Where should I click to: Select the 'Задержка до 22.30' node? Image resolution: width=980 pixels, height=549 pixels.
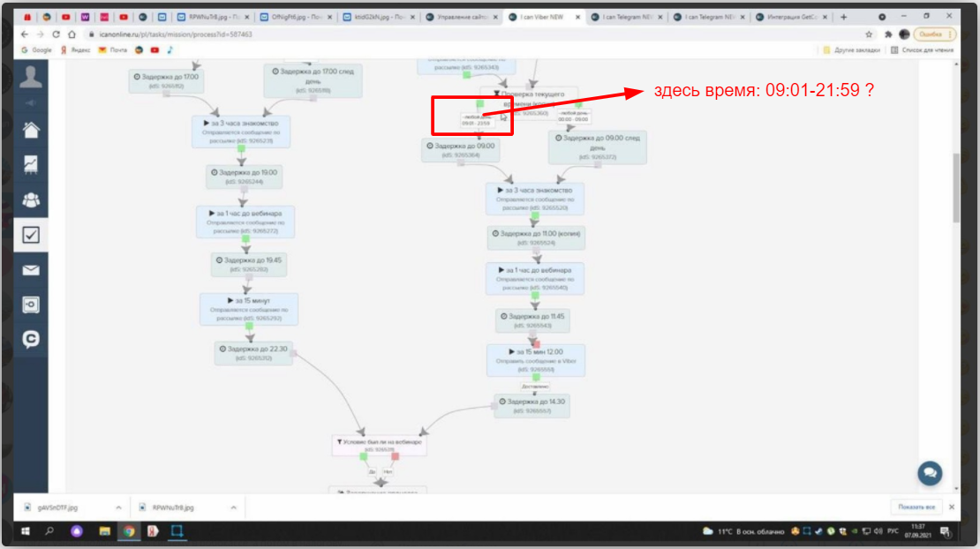click(x=253, y=353)
